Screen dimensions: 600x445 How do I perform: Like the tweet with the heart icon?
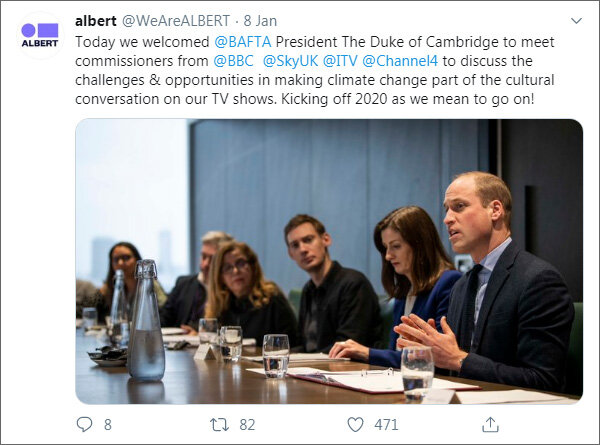pos(355,424)
